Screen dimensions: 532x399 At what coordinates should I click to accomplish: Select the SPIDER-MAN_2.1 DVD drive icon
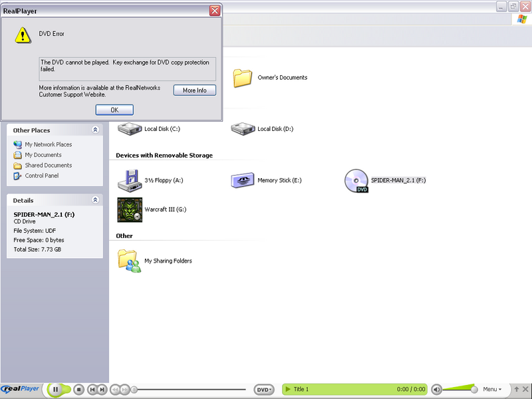(356, 181)
